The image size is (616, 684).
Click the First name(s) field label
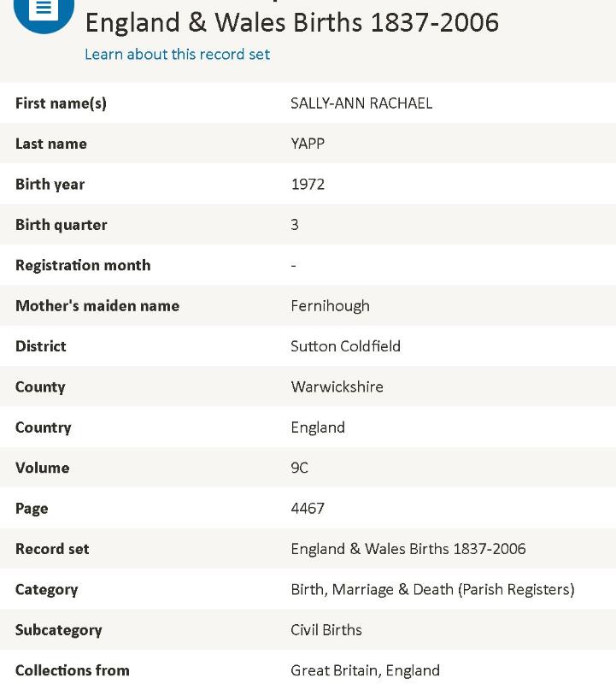click(61, 103)
